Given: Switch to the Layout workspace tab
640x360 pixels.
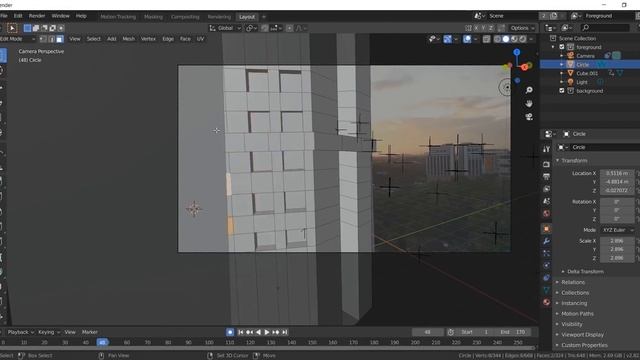Looking at the screenshot, I should 247,17.
